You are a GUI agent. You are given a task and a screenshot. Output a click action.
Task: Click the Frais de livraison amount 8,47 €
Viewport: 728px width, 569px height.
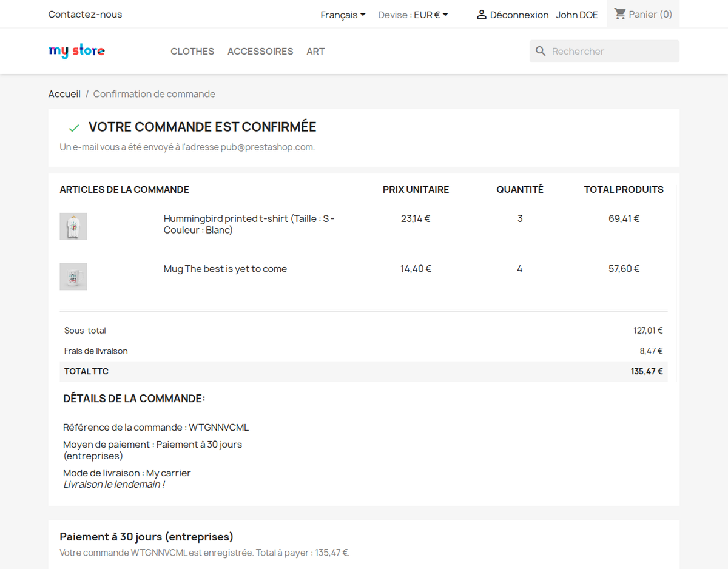(651, 351)
